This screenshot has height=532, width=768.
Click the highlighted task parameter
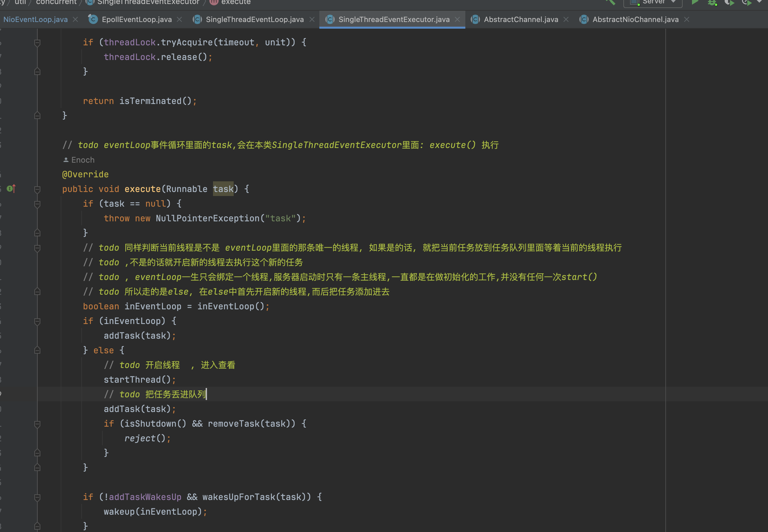223,189
